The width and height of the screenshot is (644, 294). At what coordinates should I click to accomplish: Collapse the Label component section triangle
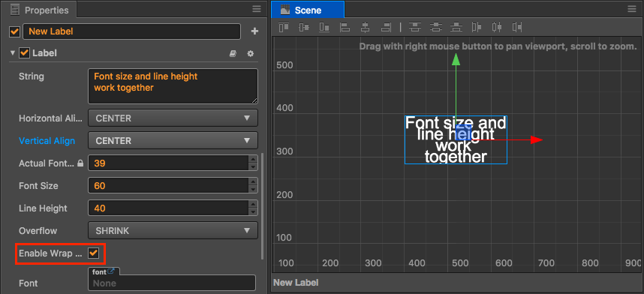click(12, 53)
